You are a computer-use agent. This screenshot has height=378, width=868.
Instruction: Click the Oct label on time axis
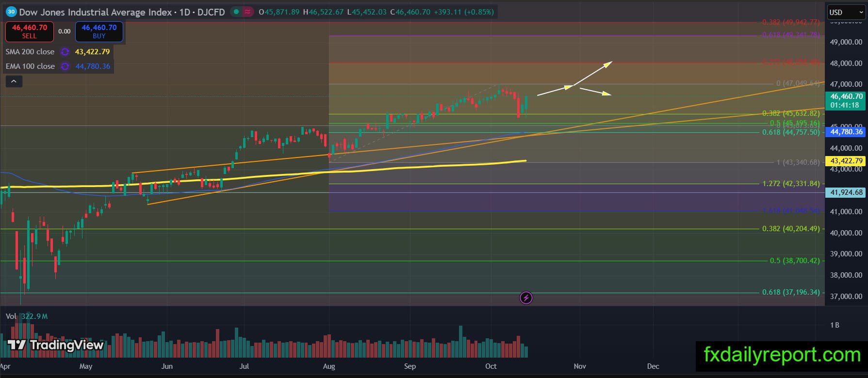[491, 366]
